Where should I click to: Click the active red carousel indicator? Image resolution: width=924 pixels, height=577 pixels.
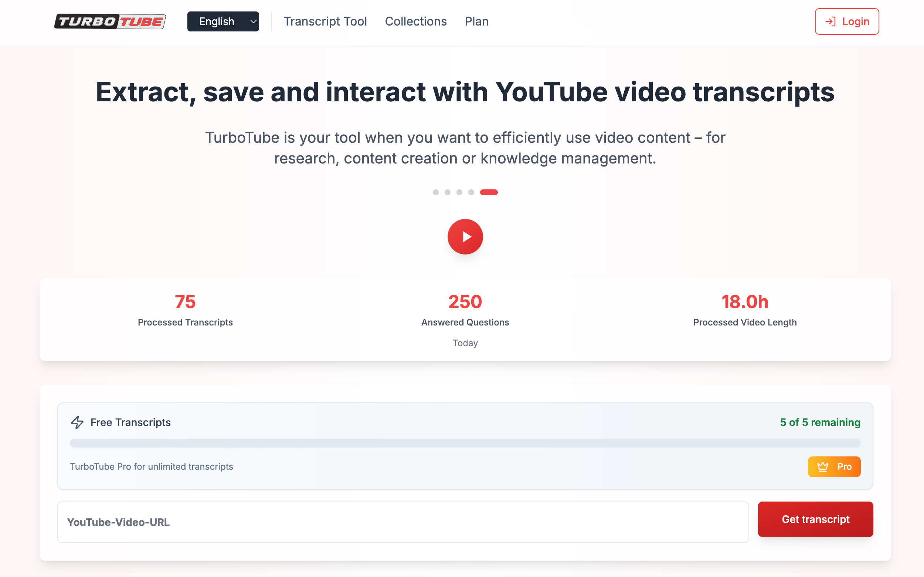tap(489, 192)
